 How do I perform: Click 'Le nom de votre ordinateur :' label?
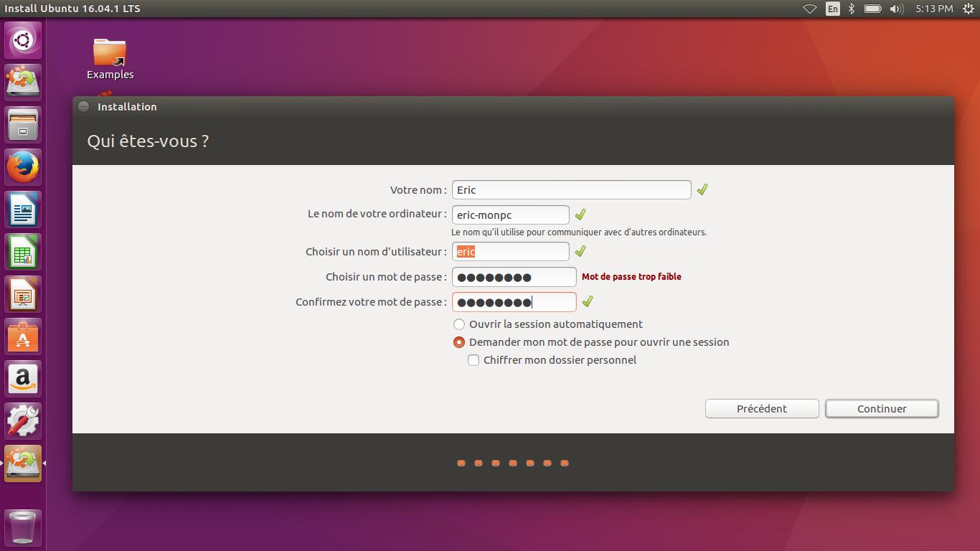coord(377,214)
